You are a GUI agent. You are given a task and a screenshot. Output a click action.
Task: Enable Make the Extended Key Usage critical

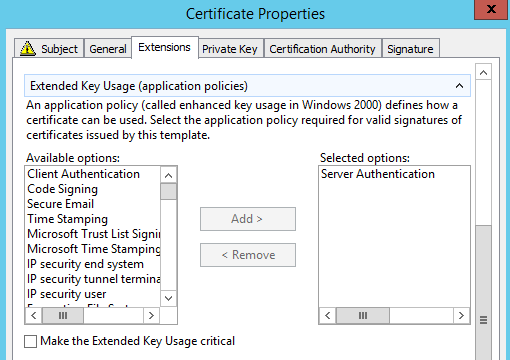click(30, 341)
